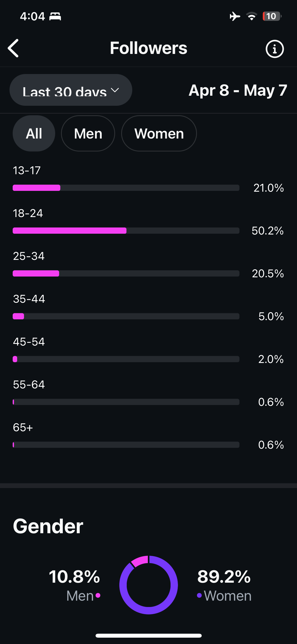Tap the airplane mode status icon

click(x=235, y=16)
